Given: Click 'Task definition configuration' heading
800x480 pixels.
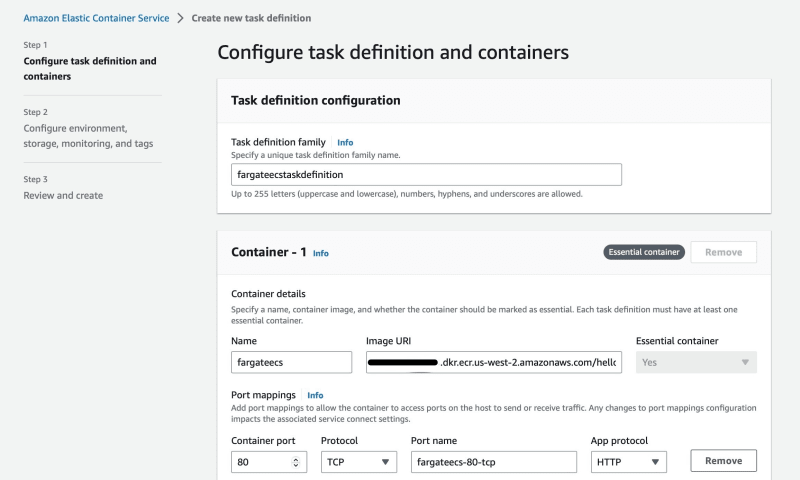Looking at the screenshot, I should tap(315, 100).
